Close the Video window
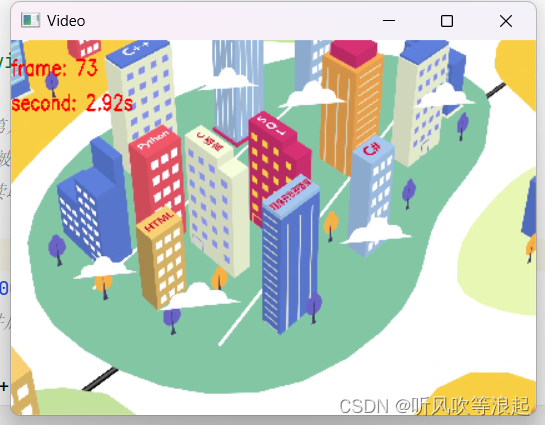This screenshot has width=545, height=425. (x=506, y=21)
